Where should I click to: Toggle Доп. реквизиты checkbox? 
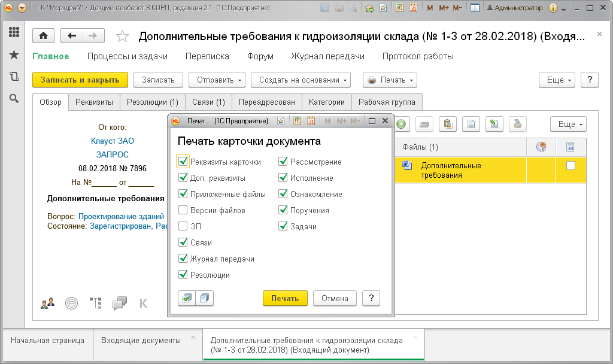[183, 178]
